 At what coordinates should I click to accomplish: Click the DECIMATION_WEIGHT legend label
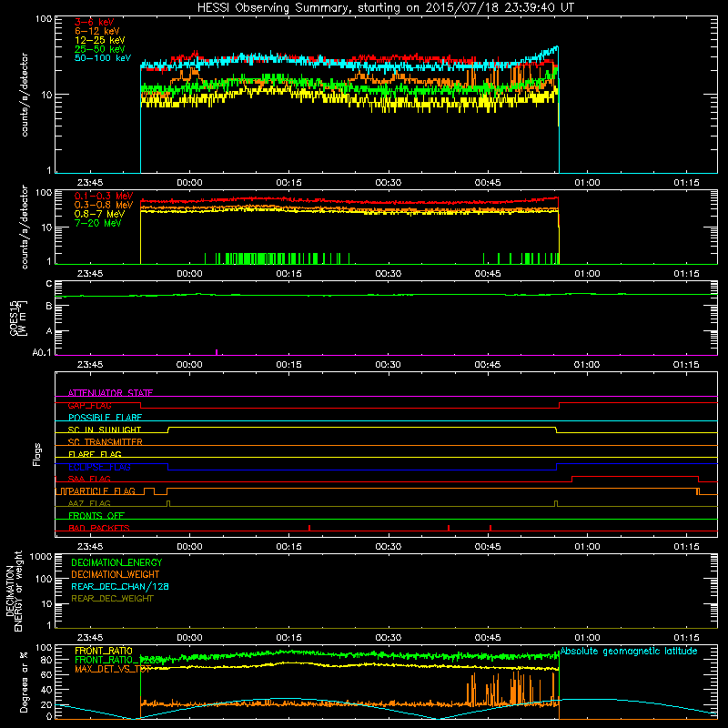tap(116, 574)
